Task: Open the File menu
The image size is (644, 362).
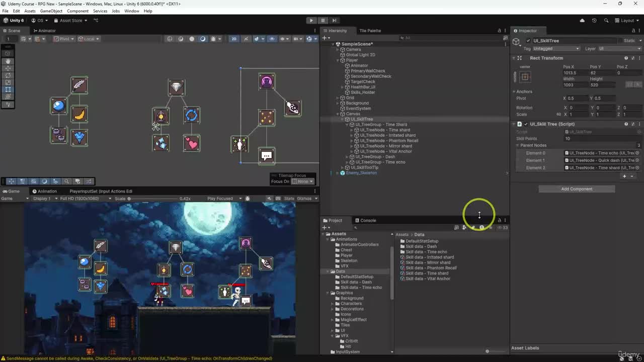Action: (5, 11)
